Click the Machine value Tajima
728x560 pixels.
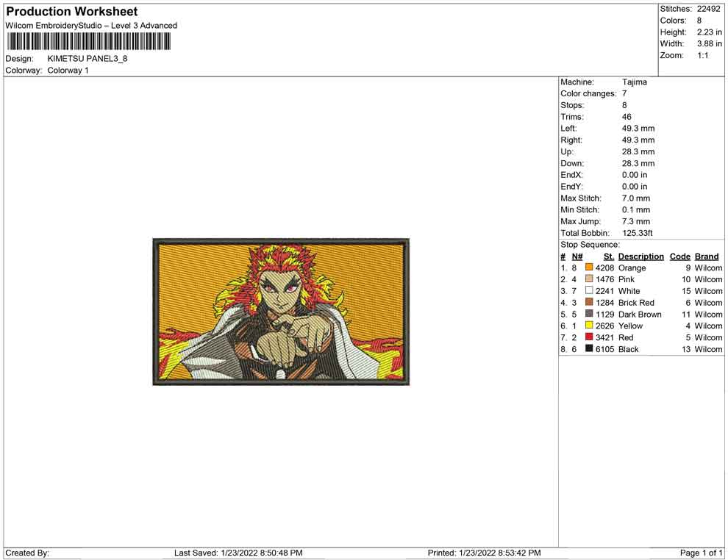(634, 82)
